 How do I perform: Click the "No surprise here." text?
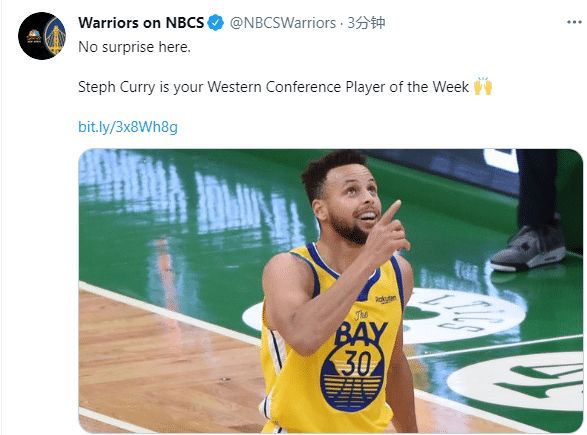(134, 47)
